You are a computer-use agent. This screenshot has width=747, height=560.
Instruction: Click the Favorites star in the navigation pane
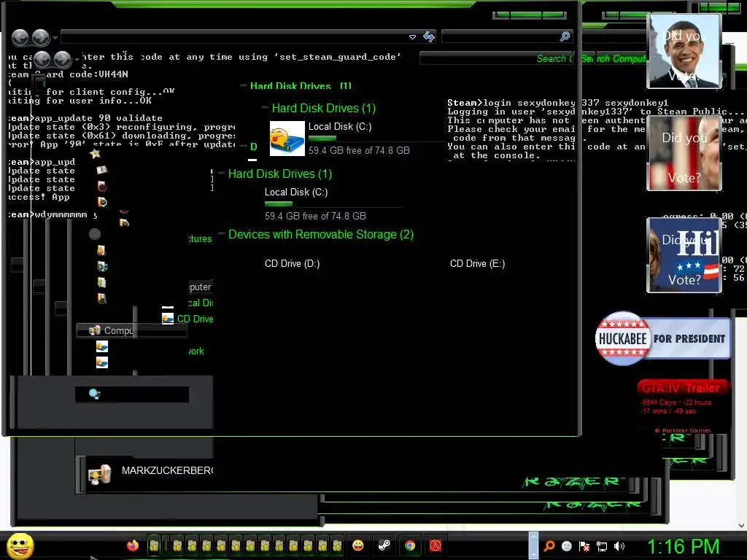coord(96,153)
